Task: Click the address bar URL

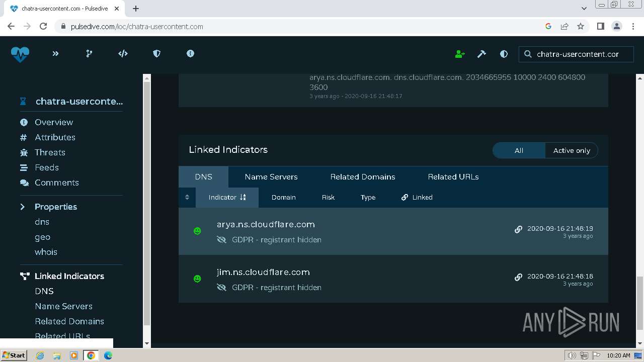Action: [137, 26]
